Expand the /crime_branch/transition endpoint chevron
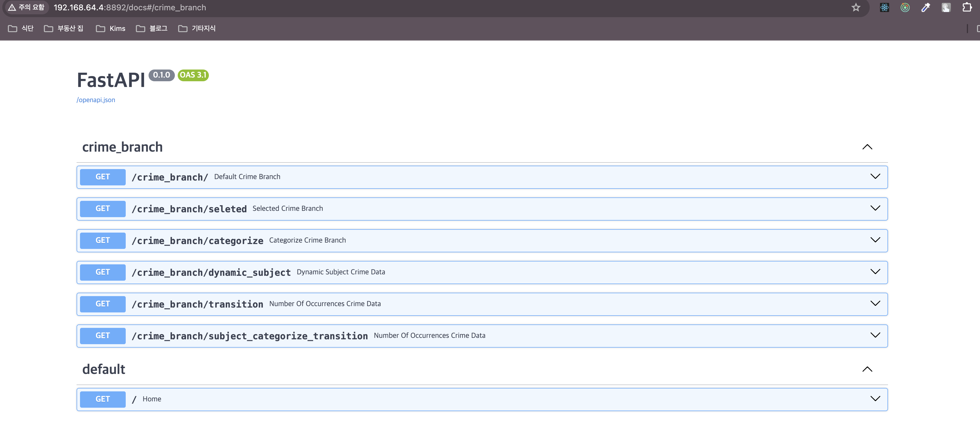The width and height of the screenshot is (980, 428). point(875,304)
